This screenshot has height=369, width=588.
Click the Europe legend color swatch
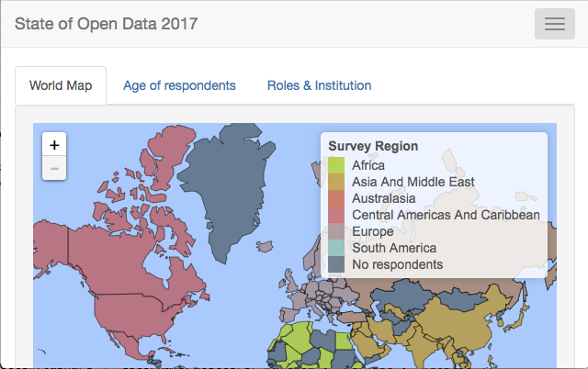(336, 231)
